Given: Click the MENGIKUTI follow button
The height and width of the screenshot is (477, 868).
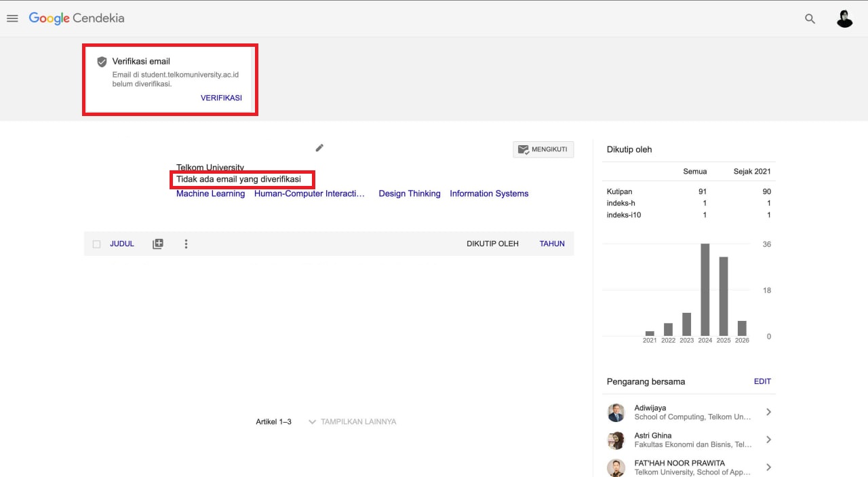Looking at the screenshot, I should 543,149.
